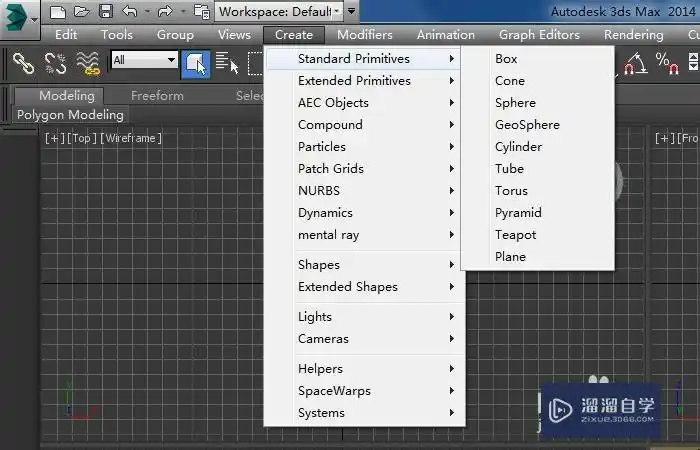The width and height of the screenshot is (700, 450).
Task: Toggle the Percent Snap icon
Action: pyautogui.click(x=666, y=63)
